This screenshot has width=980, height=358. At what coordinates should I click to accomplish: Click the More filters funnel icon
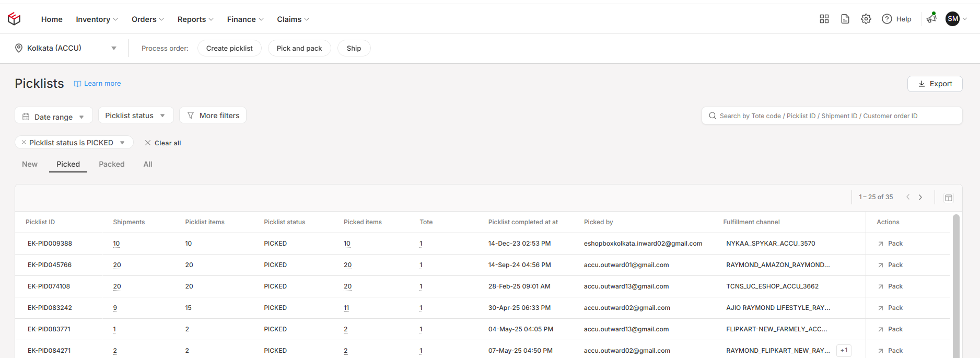(191, 116)
